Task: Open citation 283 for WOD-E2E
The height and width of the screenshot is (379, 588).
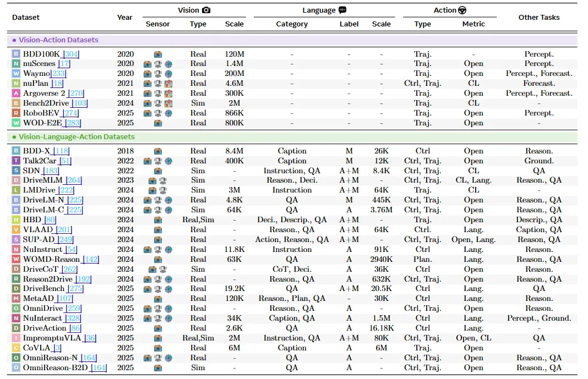Action: point(73,123)
